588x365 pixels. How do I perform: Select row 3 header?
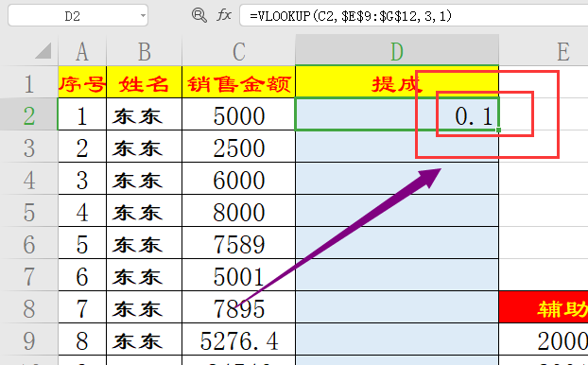(x=29, y=147)
